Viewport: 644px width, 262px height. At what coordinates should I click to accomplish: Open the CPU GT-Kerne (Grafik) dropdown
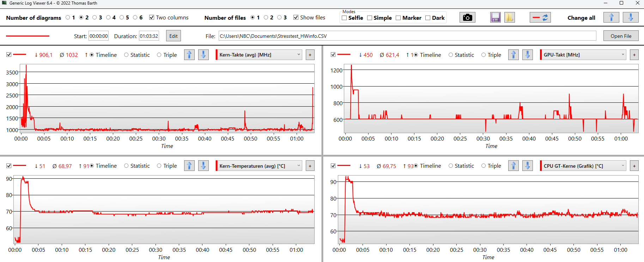tap(583, 166)
